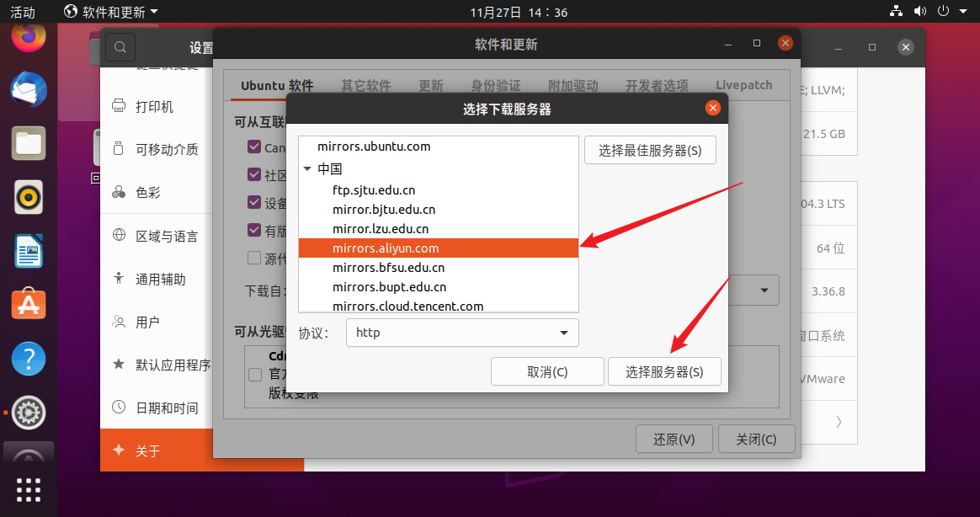Open Rhythmbox music player in dock
The width and height of the screenshot is (980, 517).
29,198
